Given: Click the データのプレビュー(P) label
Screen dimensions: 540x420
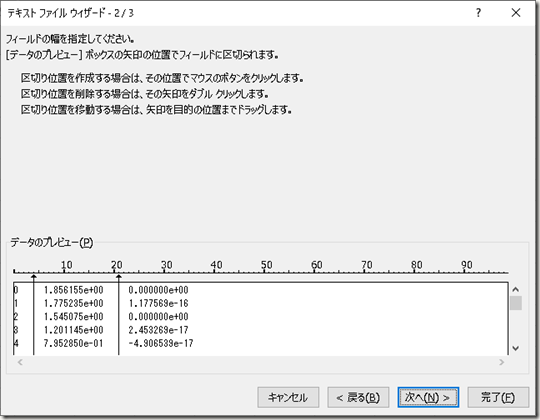Looking at the screenshot, I should pos(52,243).
